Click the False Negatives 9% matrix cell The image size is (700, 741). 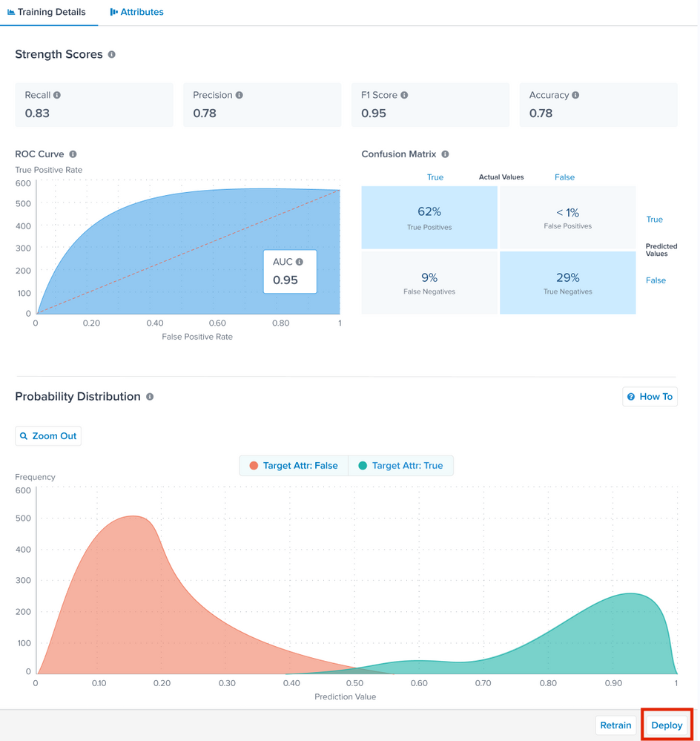click(x=429, y=283)
